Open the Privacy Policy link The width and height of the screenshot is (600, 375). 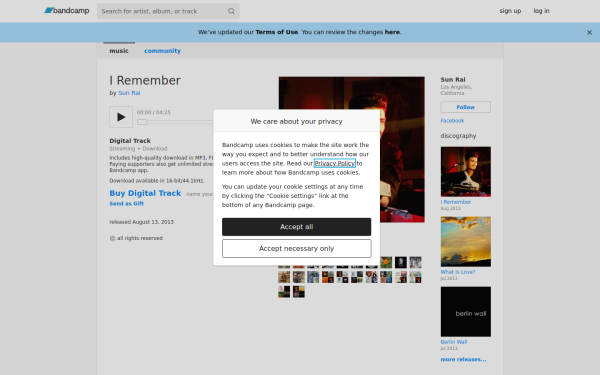(x=335, y=163)
